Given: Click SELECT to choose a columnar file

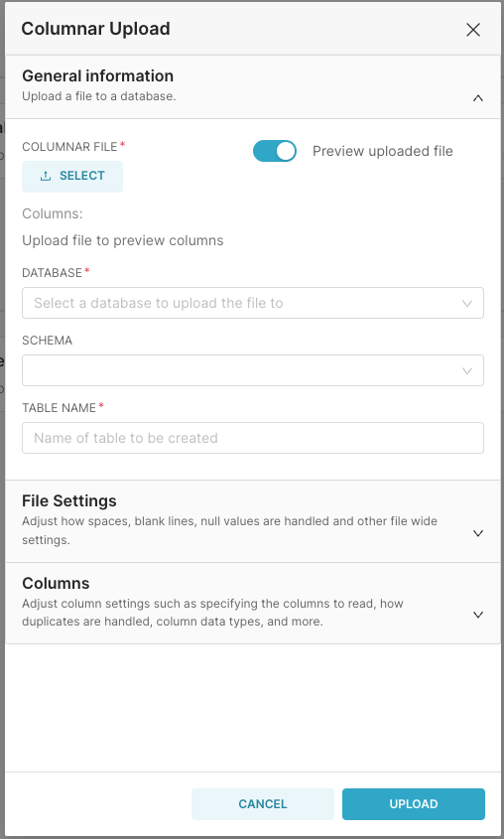Looking at the screenshot, I should (x=72, y=176).
